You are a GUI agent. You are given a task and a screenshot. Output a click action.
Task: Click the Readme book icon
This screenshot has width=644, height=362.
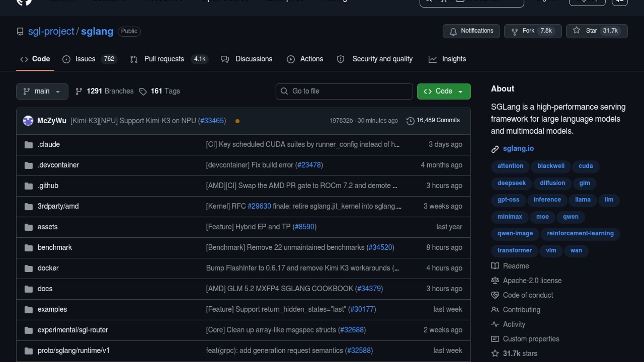[x=495, y=266]
